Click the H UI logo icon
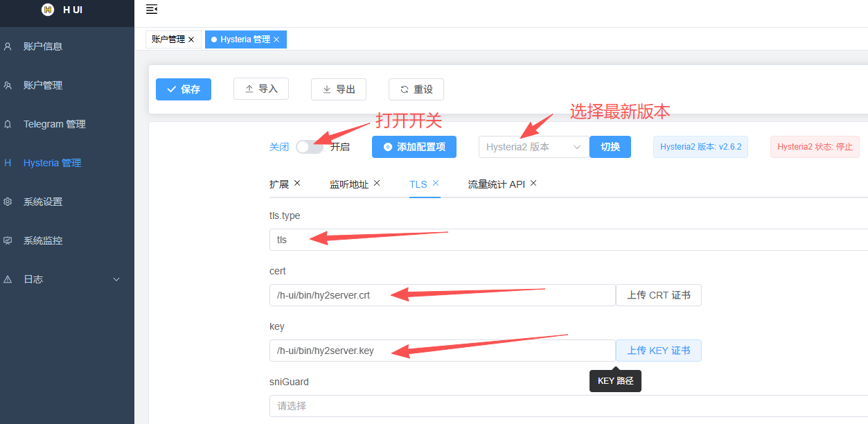The width and height of the screenshot is (868, 424). point(47,10)
